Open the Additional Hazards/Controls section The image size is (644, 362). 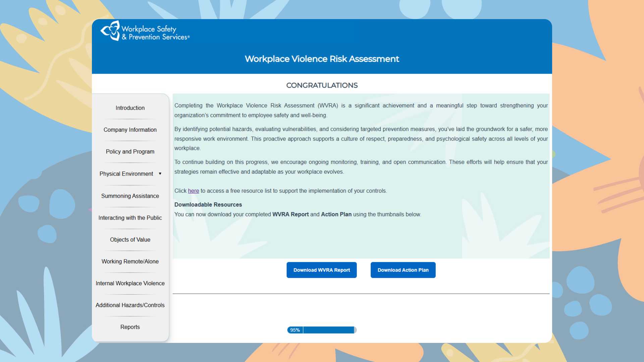[x=130, y=305]
